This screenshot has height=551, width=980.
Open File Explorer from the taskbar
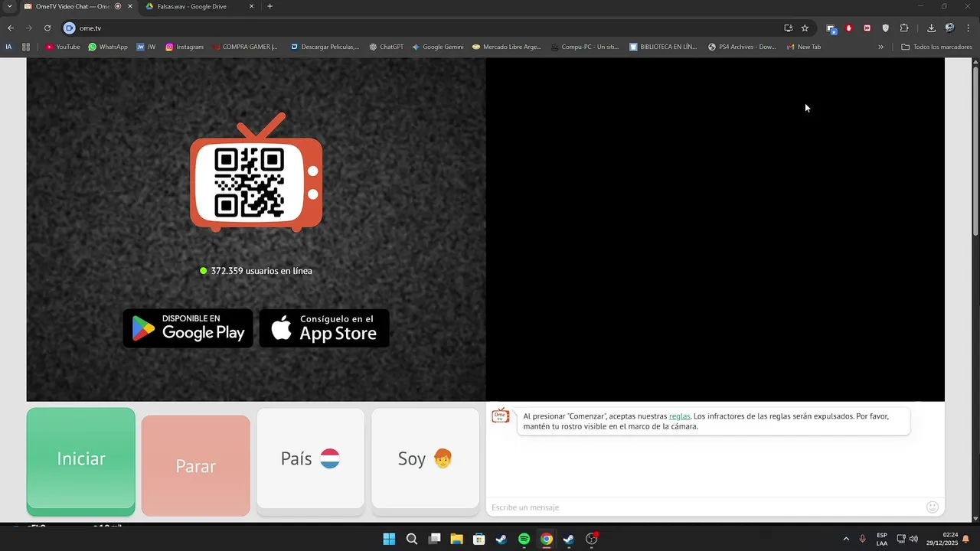coord(456,539)
